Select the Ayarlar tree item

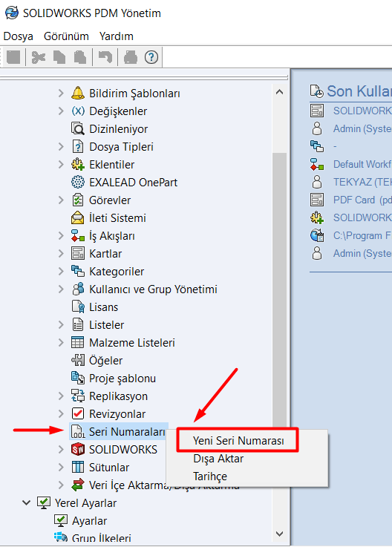point(89,521)
